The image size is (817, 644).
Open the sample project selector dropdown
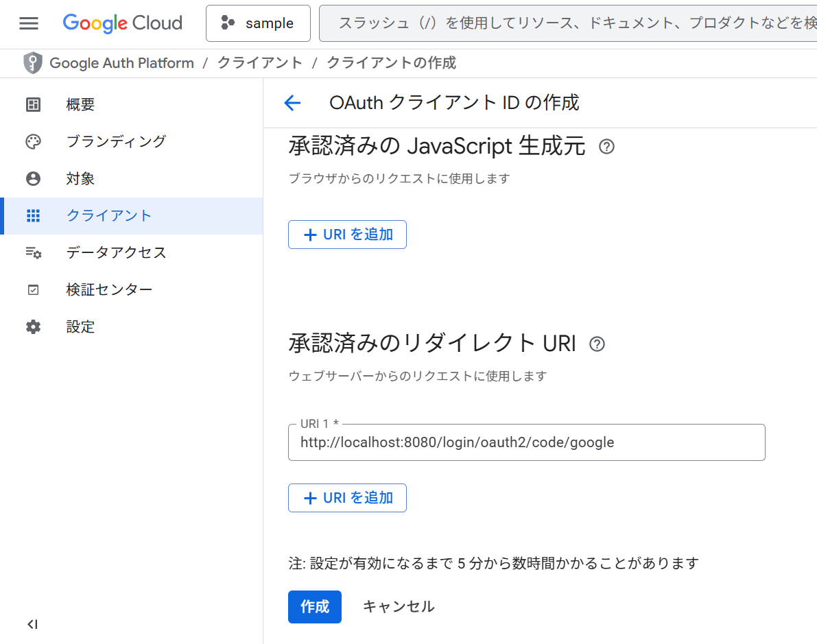(x=258, y=23)
